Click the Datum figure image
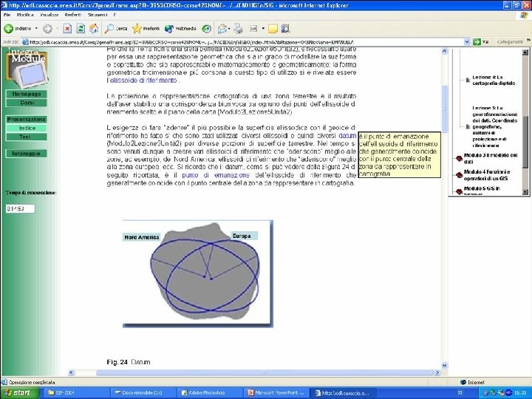The image size is (532, 399). (x=198, y=274)
